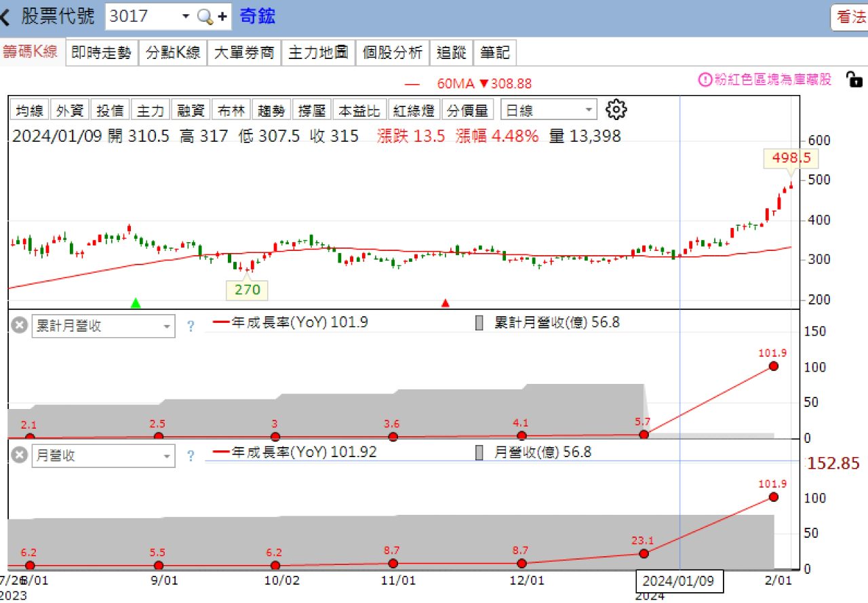Image resolution: width=868 pixels, height=603 pixels.
Task: Toggle the 分價量 volume by price overlay
Action: pyautogui.click(x=467, y=110)
